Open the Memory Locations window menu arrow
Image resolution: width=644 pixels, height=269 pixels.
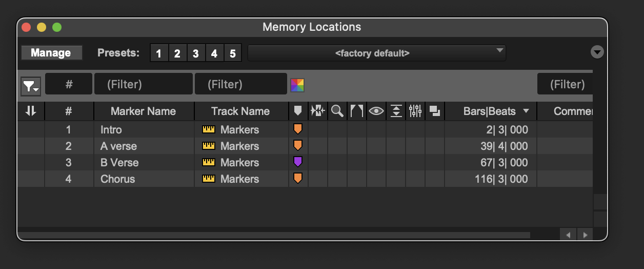point(597,52)
